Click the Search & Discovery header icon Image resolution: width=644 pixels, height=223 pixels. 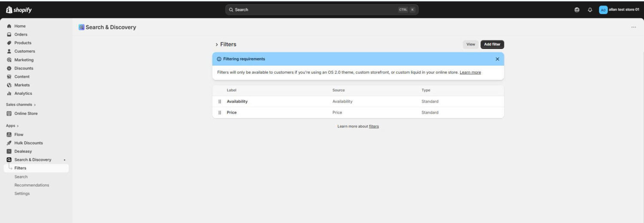point(82,27)
